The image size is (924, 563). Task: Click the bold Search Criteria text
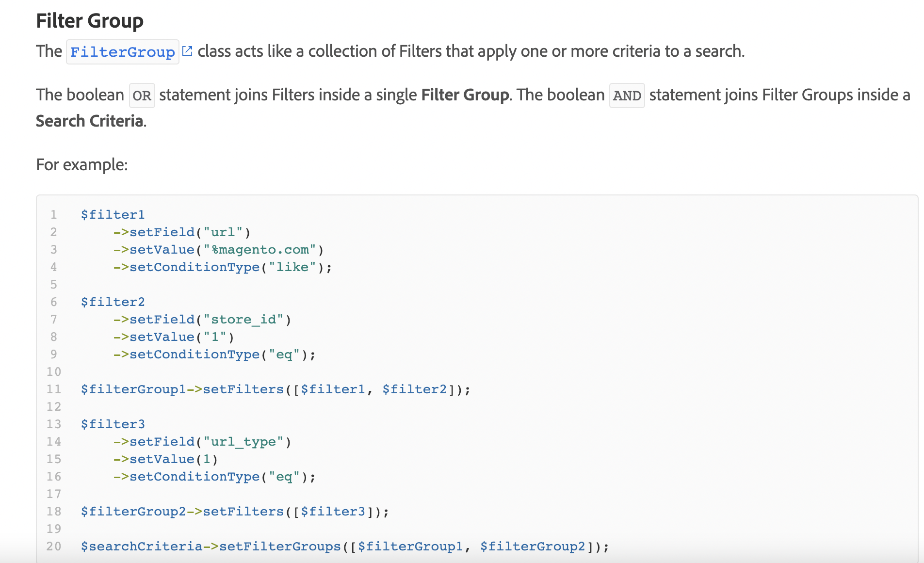coord(90,120)
